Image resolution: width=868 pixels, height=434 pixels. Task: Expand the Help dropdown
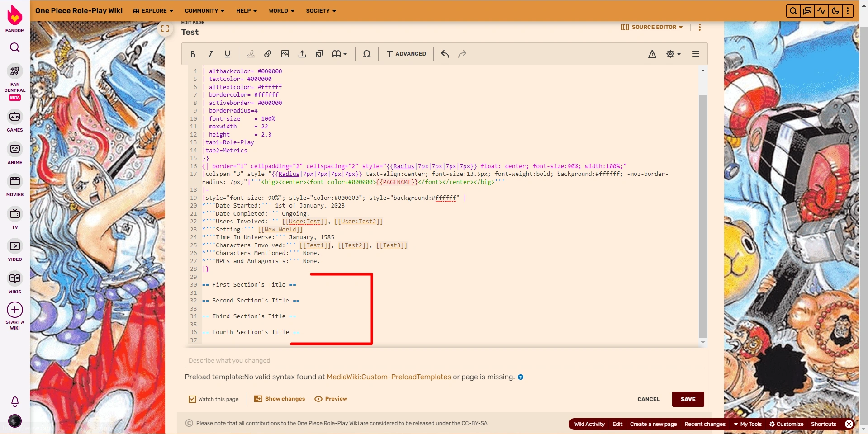pos(247,11)
